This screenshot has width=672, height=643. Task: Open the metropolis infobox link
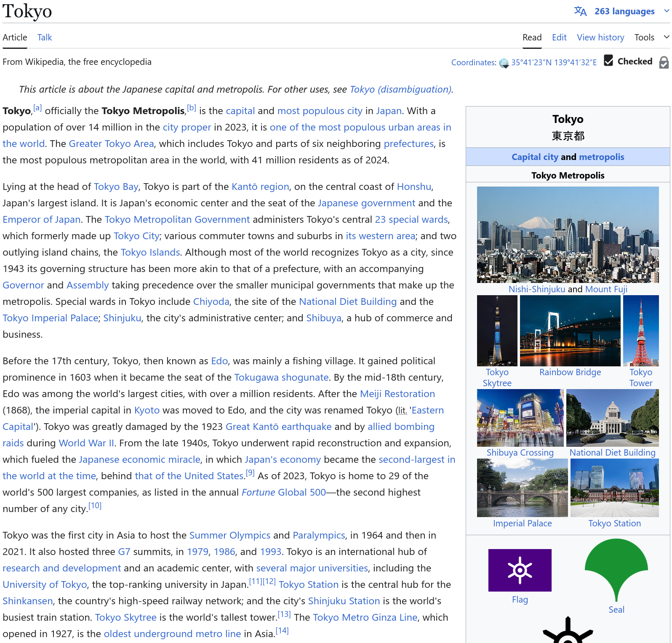(602, 157)
